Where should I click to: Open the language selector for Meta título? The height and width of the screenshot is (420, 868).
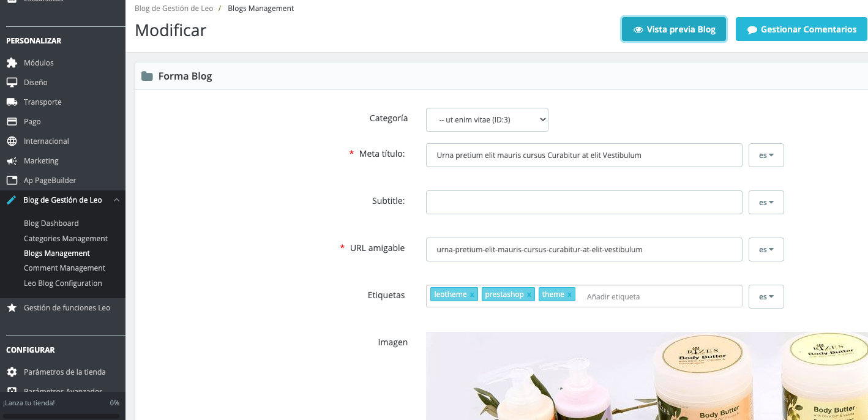[x=766, y=156]
